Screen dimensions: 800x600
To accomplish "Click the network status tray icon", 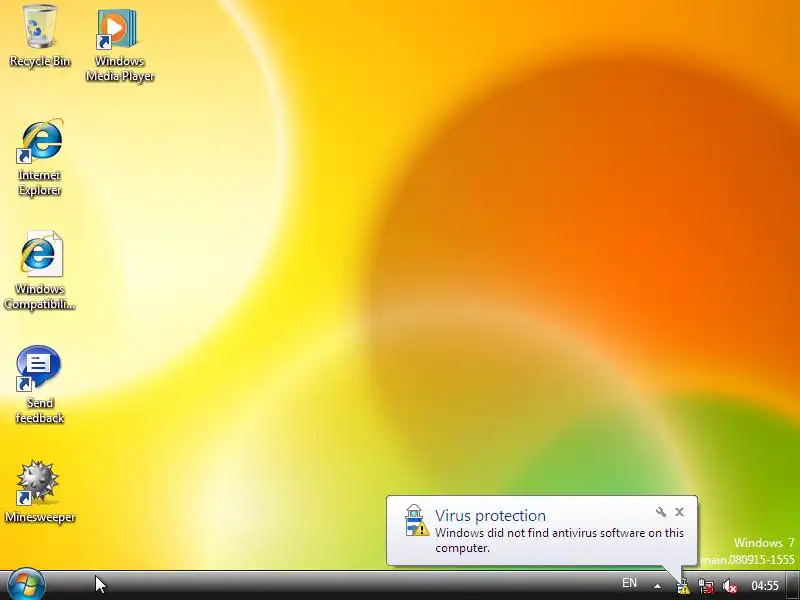I will point(707,586).
